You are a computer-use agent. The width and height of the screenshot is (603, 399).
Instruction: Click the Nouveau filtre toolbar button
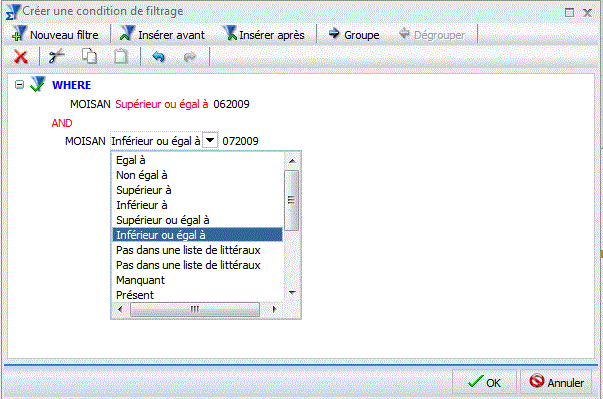pyautogui.click(x=55, y=35)
